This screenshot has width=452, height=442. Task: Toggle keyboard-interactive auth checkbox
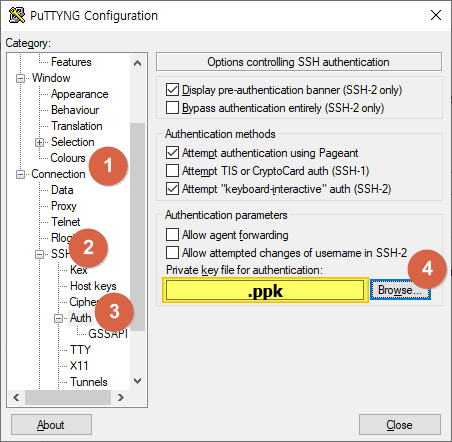pyautogui.click(x=172, y=189)
